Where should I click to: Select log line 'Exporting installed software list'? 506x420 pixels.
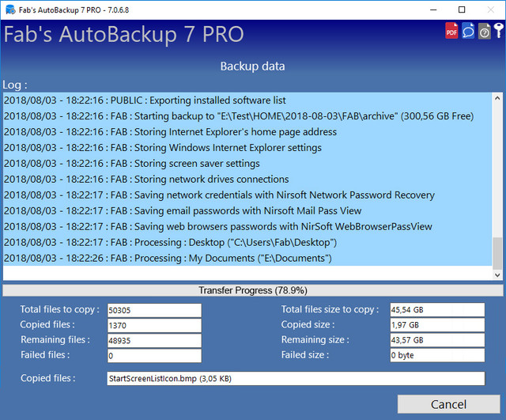tap(247, 100)
